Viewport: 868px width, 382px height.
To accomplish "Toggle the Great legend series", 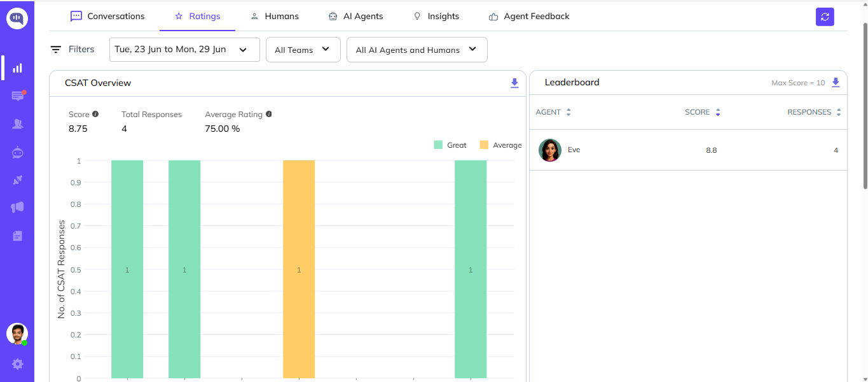I will [x=450, y=145].
